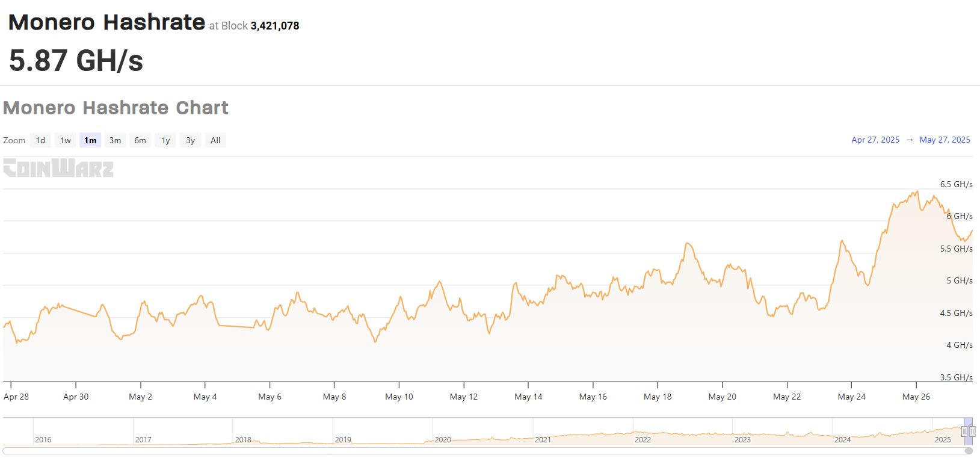Click the 3.5 GH/s y-axis label
The width and height of the screenshot is (980, 464).
tap(957, 377)
